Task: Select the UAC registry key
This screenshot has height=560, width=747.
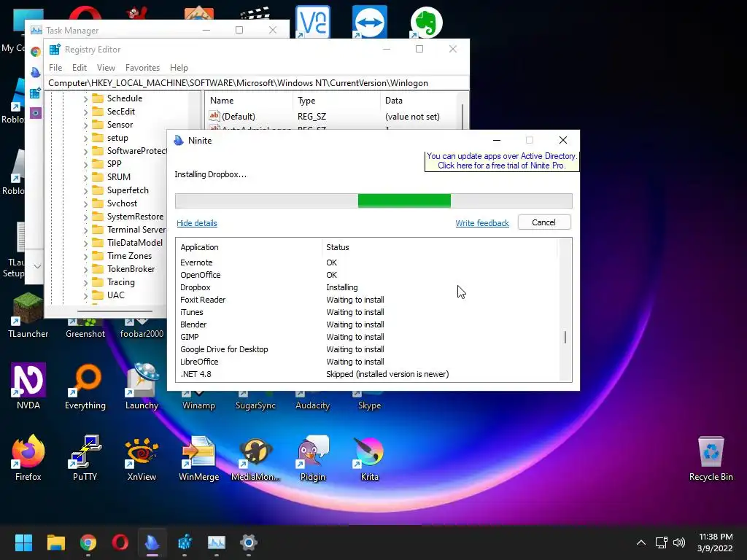Action: click(x=116, y=295)
